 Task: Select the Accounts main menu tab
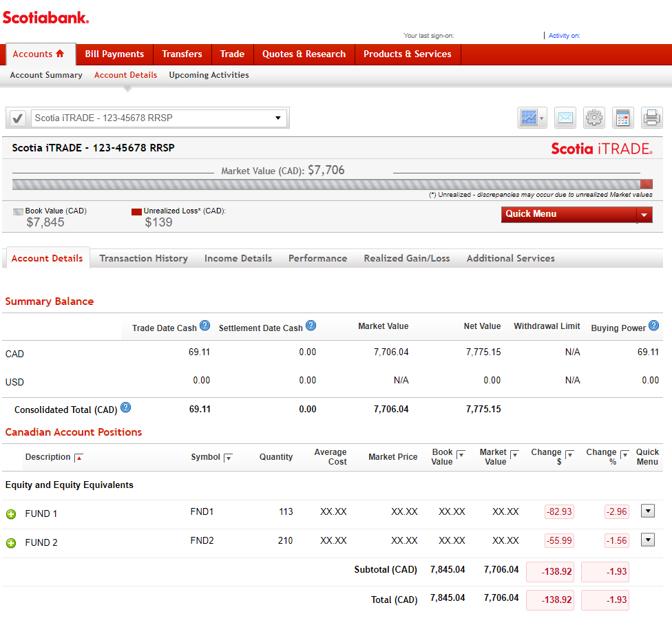(41, 54)
